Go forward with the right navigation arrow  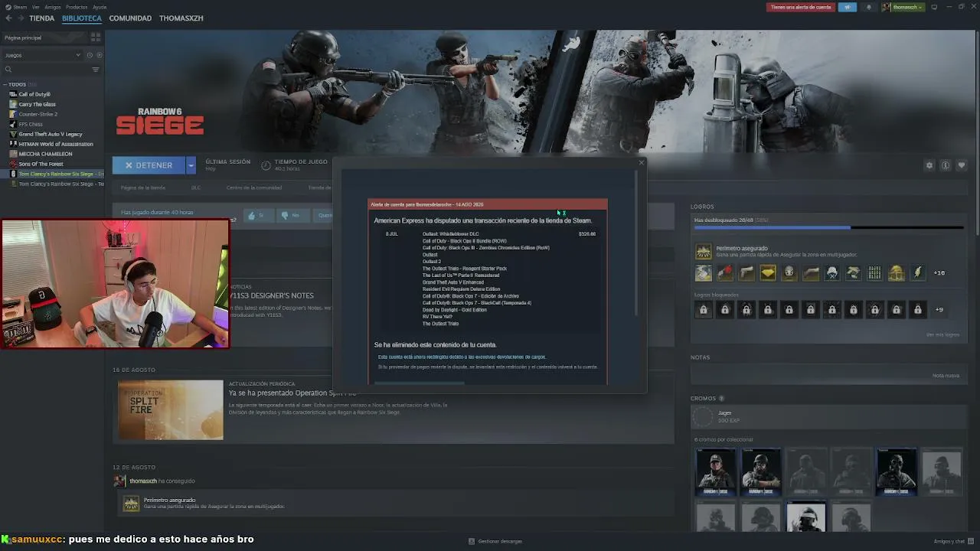pos(20,18)
